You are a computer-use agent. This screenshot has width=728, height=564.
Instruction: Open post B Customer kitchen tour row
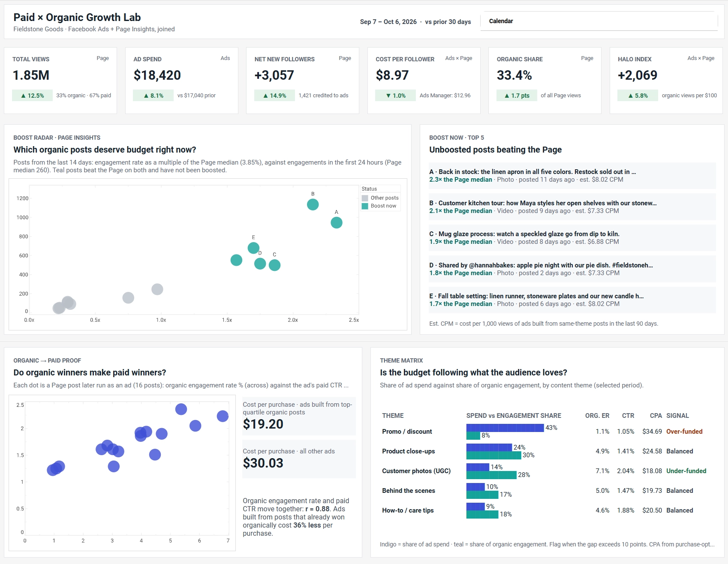pos(572,207)
